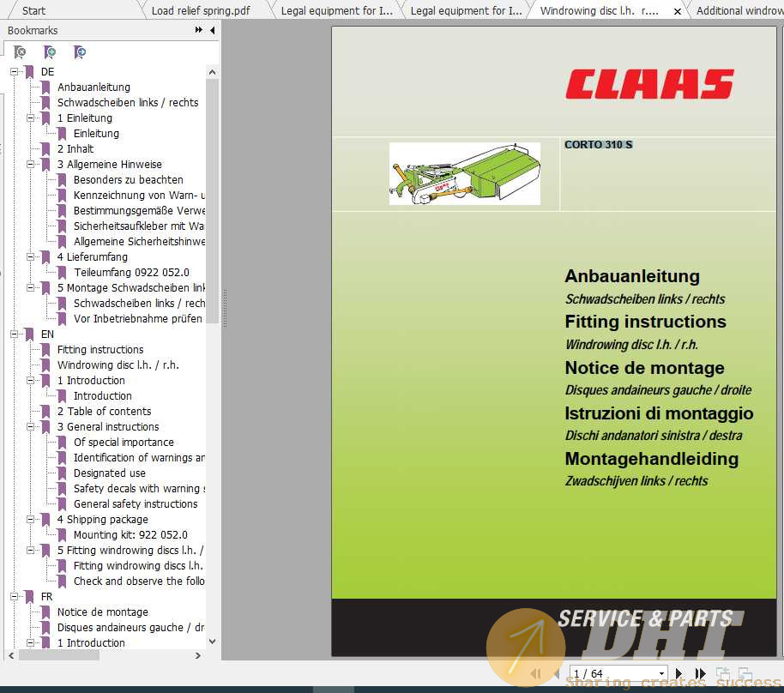Viewport: 784px width, 693px height.
Task: Collapse 5 Fitting windrowing discs node
Action: point(31,550)
